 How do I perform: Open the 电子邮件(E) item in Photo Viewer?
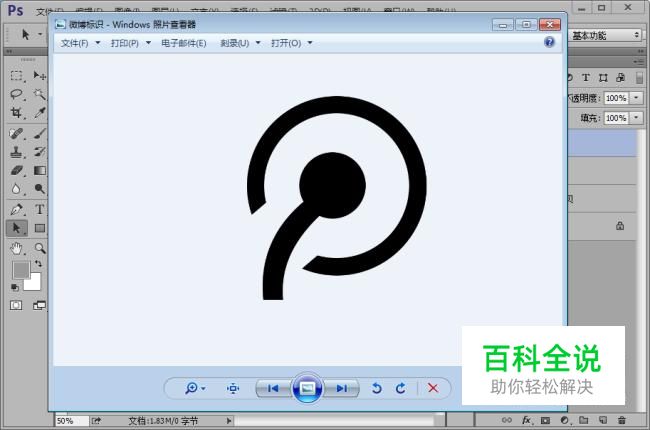pos(184,43)
